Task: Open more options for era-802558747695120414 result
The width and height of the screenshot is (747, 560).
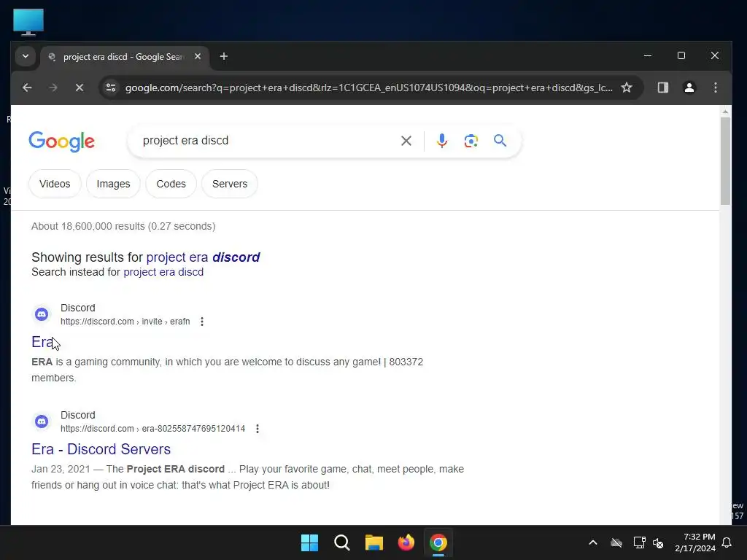Action: [x=258, y=429]
